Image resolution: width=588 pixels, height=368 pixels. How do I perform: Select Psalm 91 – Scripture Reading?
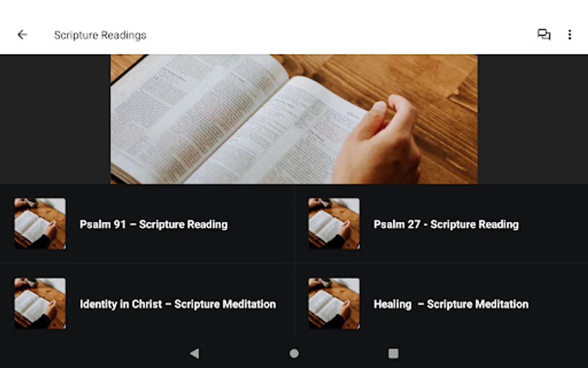click(x=154, y=224)
